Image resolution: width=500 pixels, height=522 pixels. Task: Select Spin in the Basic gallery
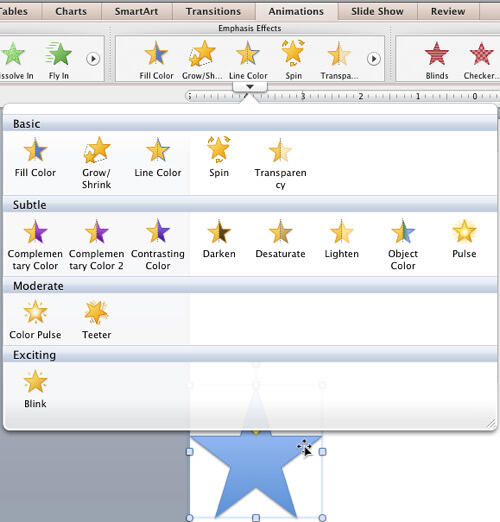coord(219,157)
